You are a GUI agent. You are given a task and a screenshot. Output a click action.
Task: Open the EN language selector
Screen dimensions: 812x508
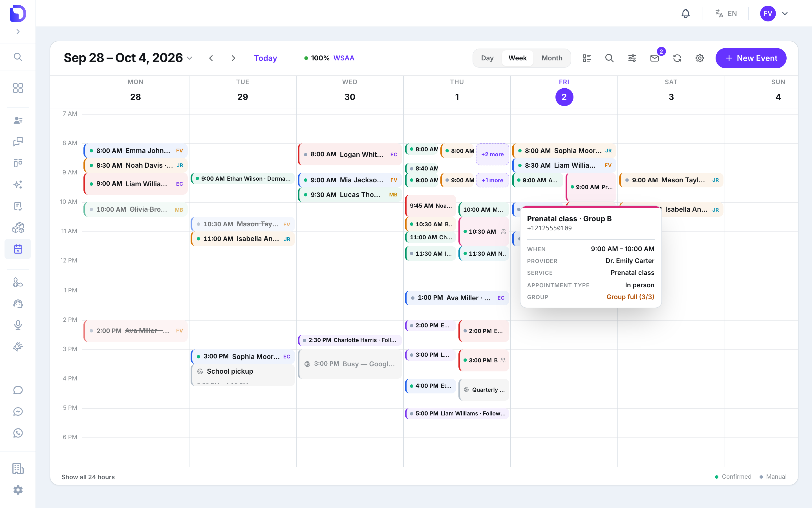[x=726, y=14]
